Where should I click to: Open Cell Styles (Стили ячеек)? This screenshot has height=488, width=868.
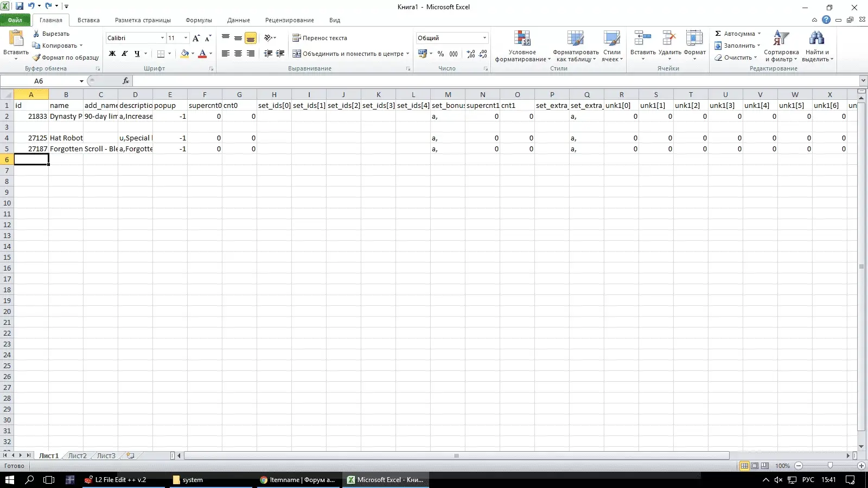pyautogui.click(x=612, y=46)
